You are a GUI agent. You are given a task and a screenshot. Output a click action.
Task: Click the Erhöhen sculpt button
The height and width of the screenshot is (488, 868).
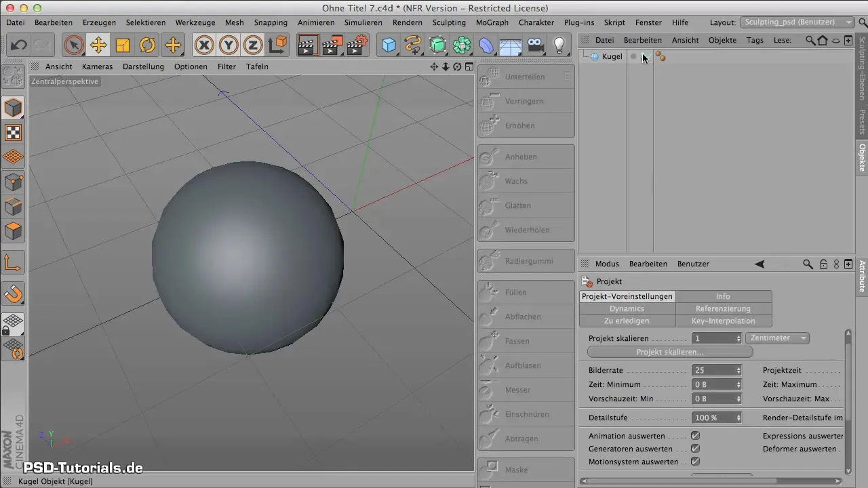tap(526, 125)
